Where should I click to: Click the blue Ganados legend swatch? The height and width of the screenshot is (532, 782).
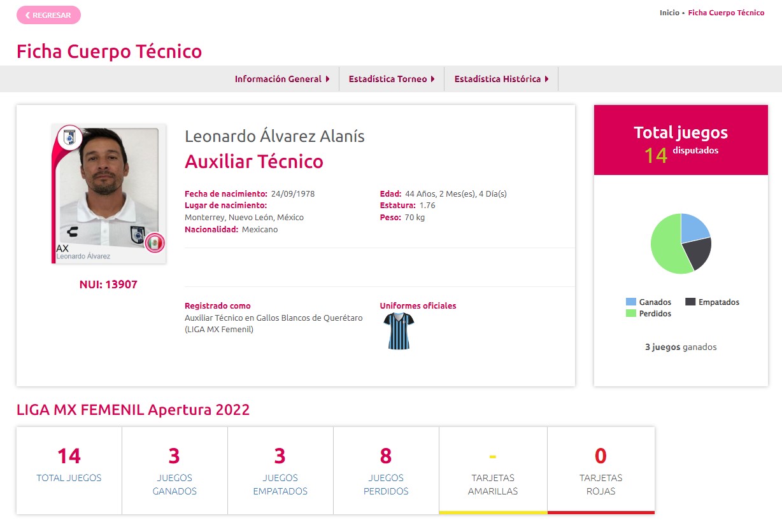631,302
